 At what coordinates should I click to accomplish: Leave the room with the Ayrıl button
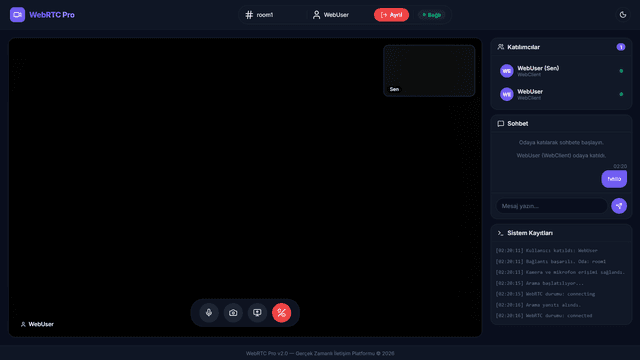tap(391, 15)
